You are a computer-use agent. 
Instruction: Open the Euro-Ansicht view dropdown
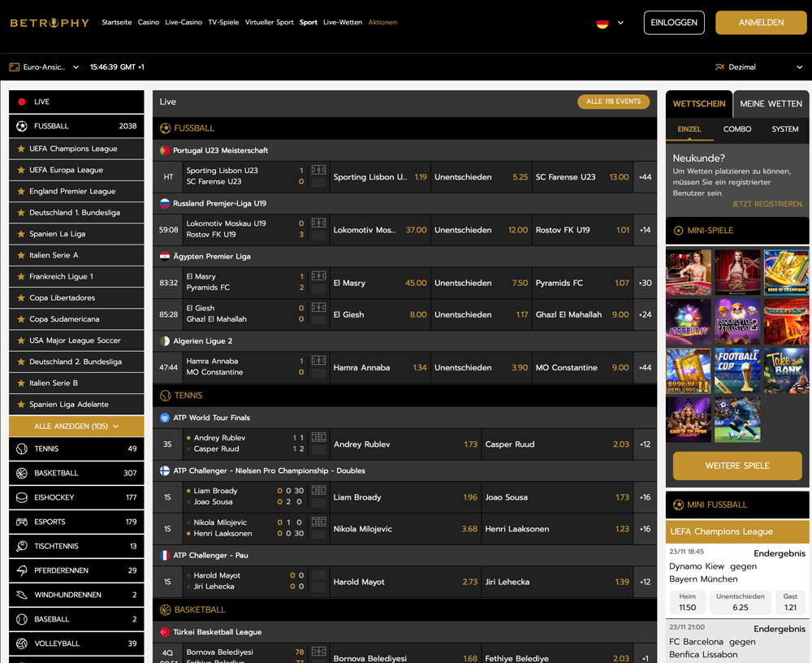pyautogui.click(x=44, y=67)
